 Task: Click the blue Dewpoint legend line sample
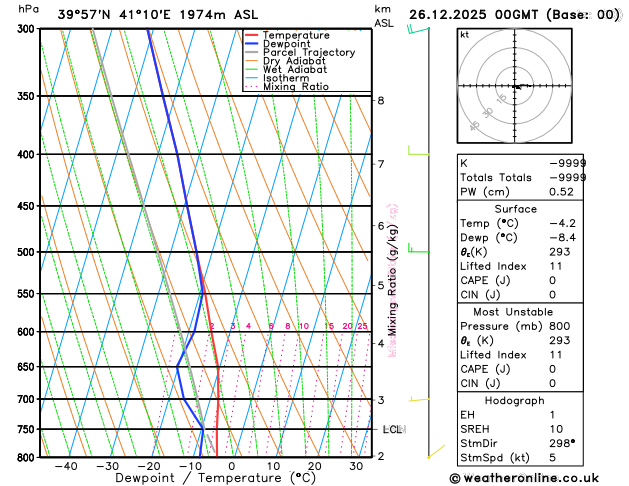point(252,44)
